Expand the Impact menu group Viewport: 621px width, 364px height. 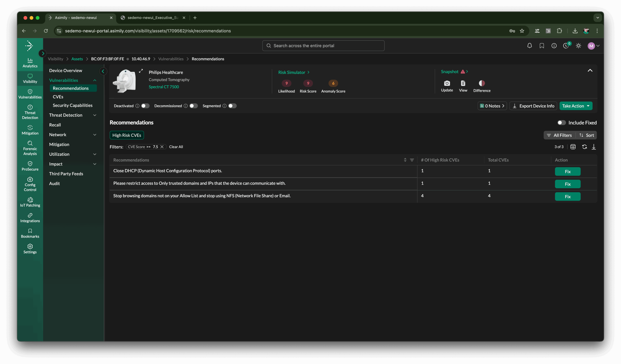tap(95, 164)
